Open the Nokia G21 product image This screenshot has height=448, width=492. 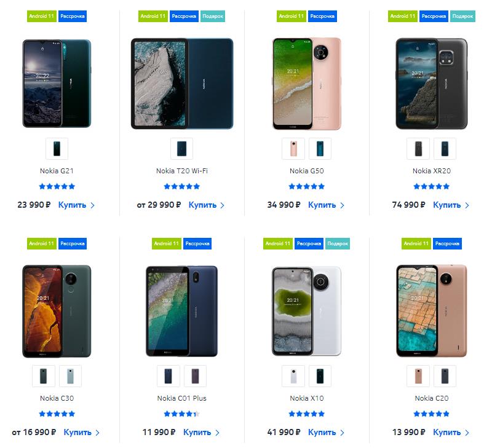(x=57, y=84)
